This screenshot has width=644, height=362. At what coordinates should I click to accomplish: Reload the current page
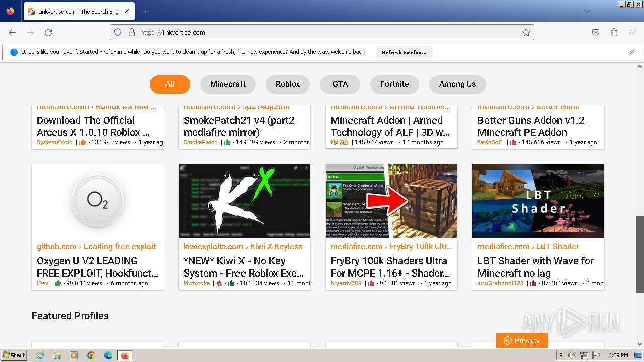48,32
